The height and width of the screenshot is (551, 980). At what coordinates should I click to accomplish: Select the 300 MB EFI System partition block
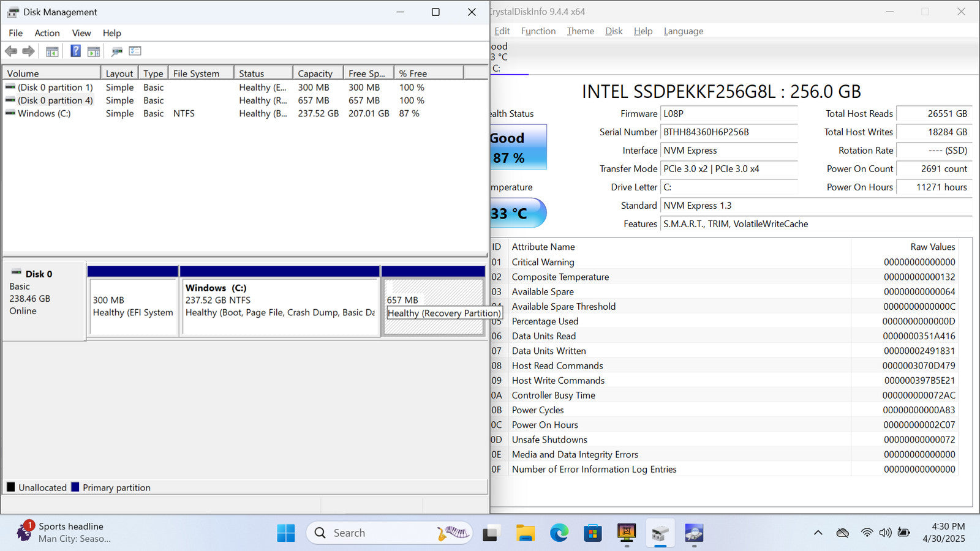[134, 307]
